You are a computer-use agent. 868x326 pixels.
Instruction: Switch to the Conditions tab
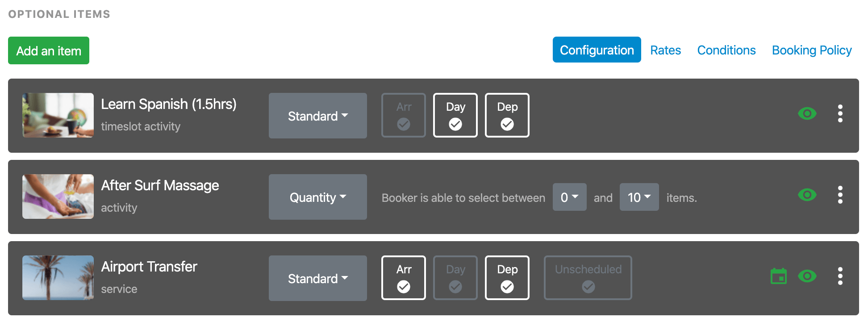pyautogui.click(x=726, y=50)
